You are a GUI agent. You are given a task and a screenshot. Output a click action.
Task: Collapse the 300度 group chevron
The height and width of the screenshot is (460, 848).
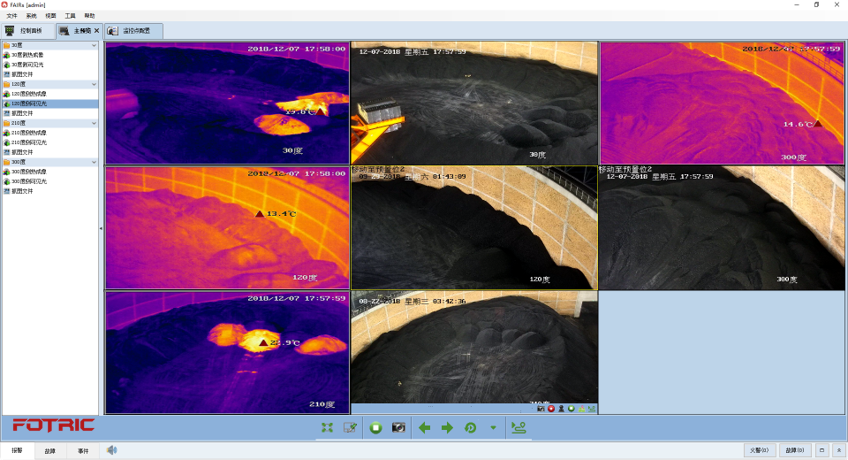pos(94,162)
